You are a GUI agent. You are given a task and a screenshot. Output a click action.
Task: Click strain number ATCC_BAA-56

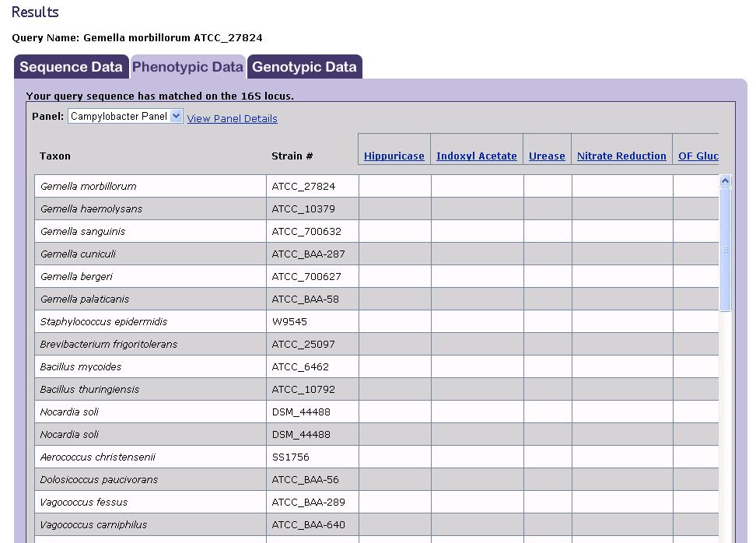(305, 480)
